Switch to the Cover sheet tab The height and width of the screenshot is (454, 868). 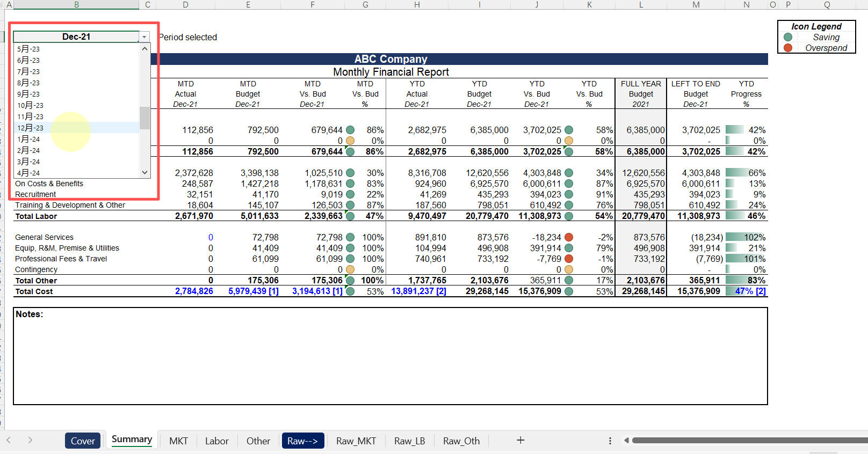click(83, 441)
